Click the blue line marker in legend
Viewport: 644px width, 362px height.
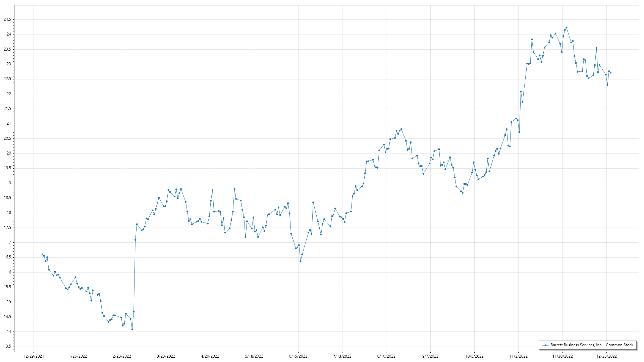546,345
